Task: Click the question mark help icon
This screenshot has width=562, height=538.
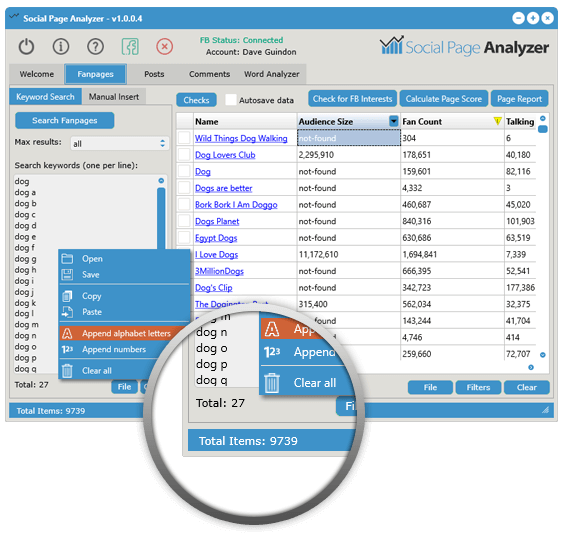Action: tap(95, 47)
